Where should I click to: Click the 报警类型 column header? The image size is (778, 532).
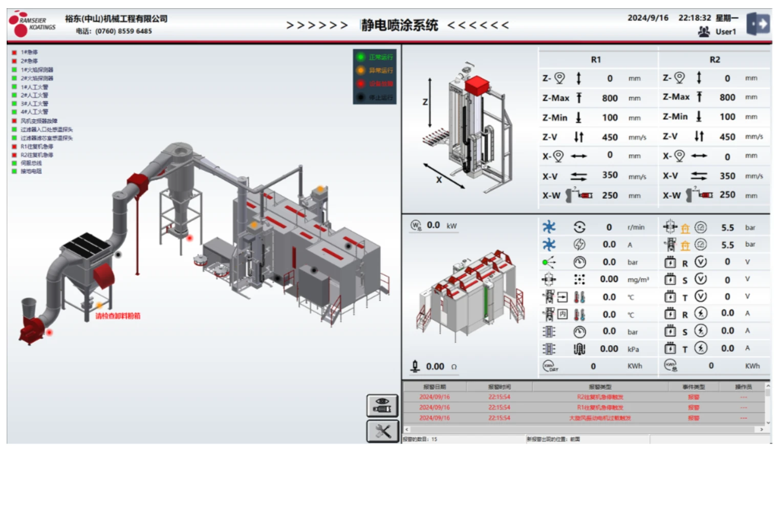point(600,387)
